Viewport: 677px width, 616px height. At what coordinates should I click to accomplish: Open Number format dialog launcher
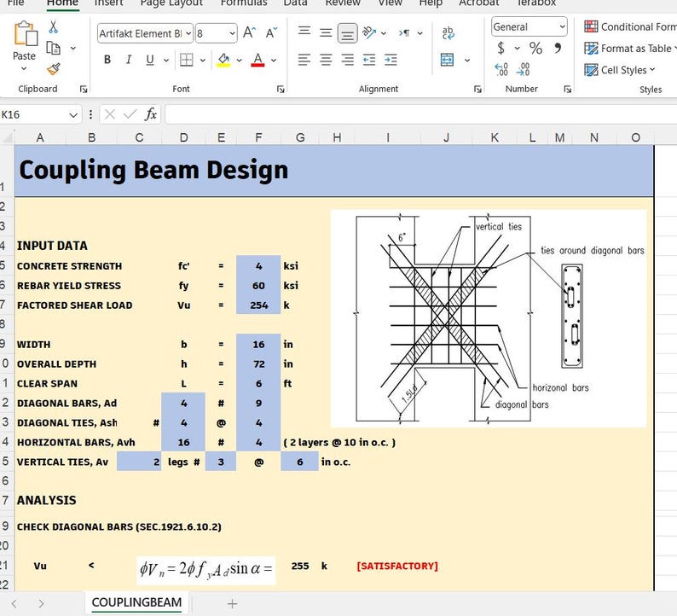(568, 89)
